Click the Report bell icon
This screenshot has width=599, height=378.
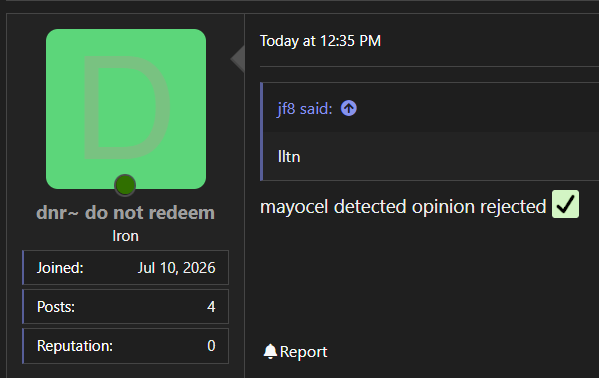270,351
